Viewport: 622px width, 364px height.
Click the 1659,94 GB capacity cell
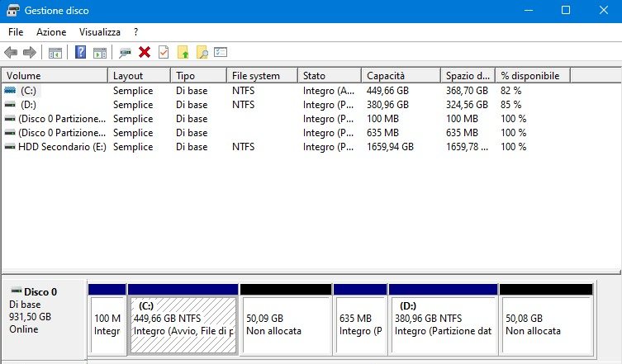[x=390, y=147]
